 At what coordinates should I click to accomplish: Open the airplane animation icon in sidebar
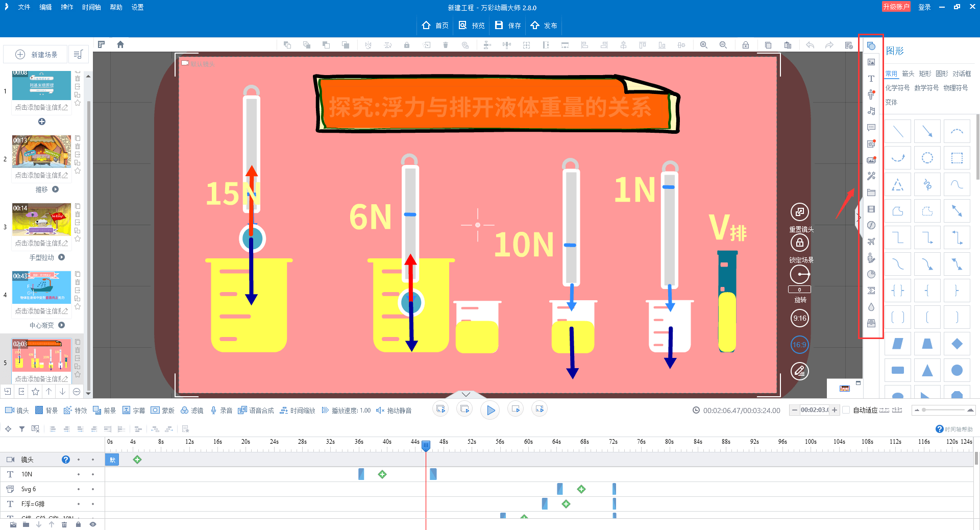click(871, 242)
